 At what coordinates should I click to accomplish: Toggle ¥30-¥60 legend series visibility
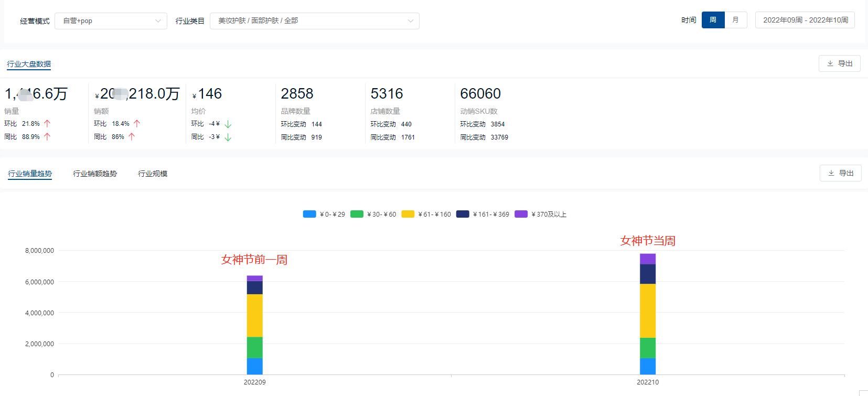pyautogui.click(x=373, y=214)
